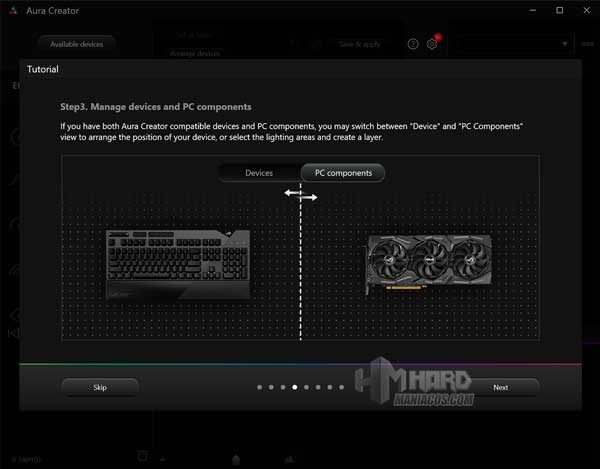Open the help question mark icon
Image resolution: width=600 pixels, height=469 pixels.
412,44
